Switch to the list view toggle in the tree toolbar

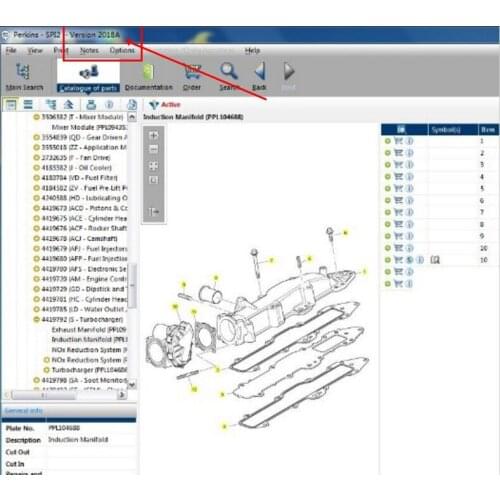[x=28, y=105]
